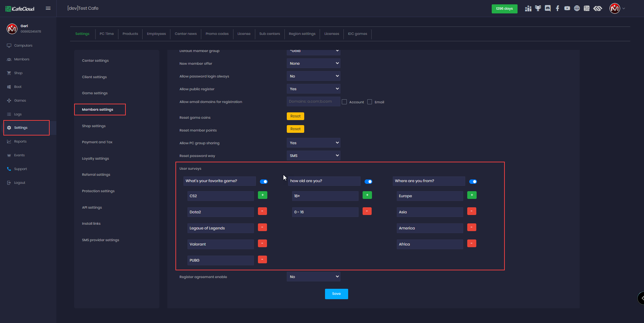The height and width of the screenshot is (323, 644).
Task: Switch to the Promo codes tab
Action: (217, 34)
